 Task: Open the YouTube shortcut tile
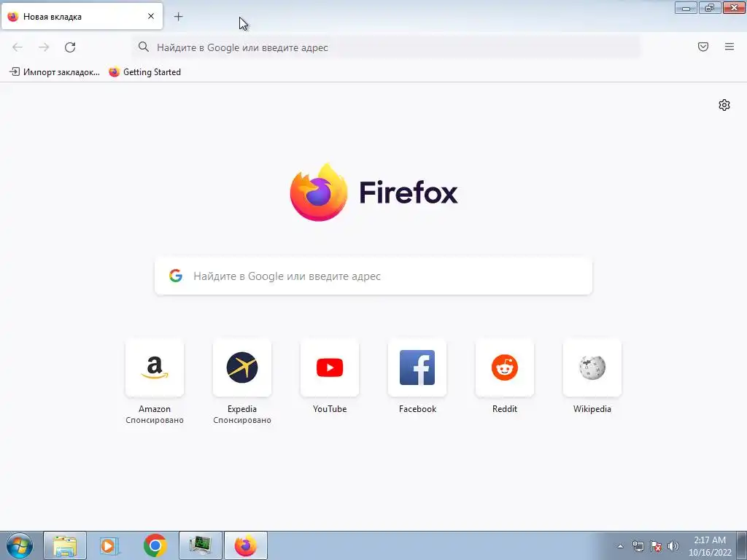pyautogui.click(x=330, y=367)
